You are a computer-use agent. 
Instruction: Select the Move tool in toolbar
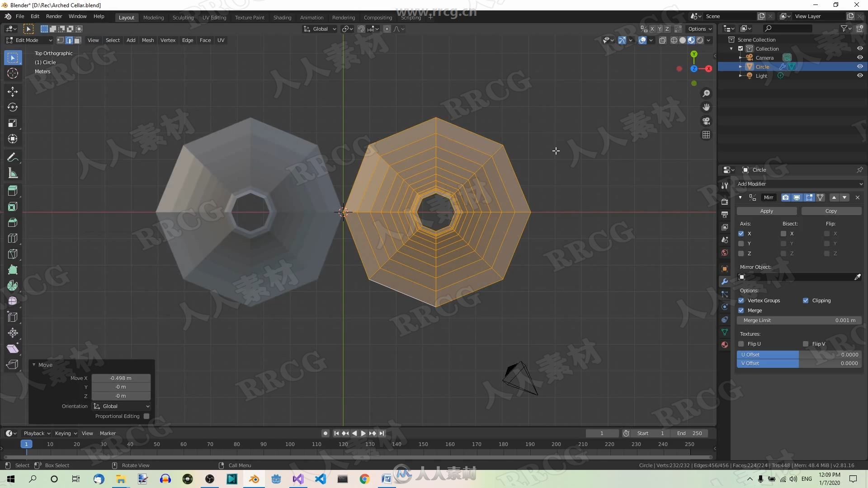[x=13, y=90]
